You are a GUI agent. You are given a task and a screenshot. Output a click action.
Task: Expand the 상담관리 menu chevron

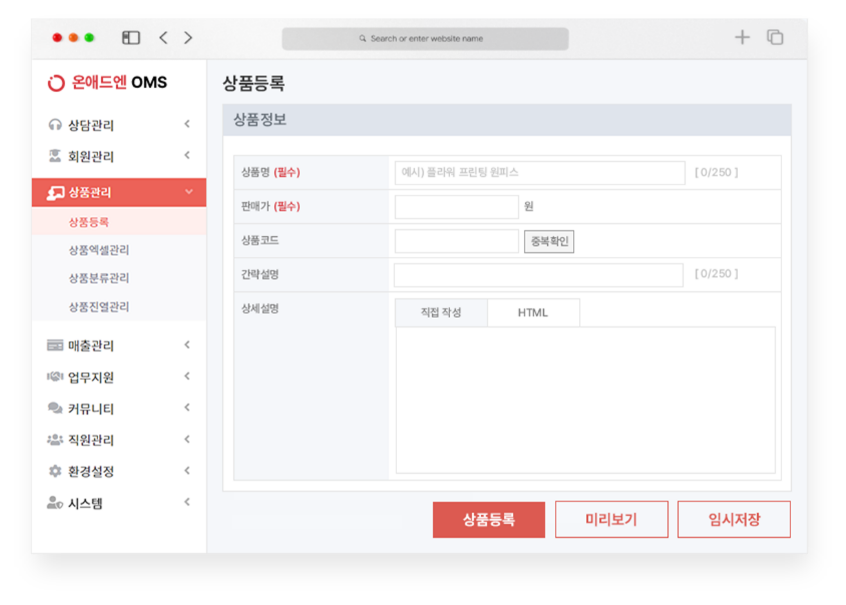(187, 124)
